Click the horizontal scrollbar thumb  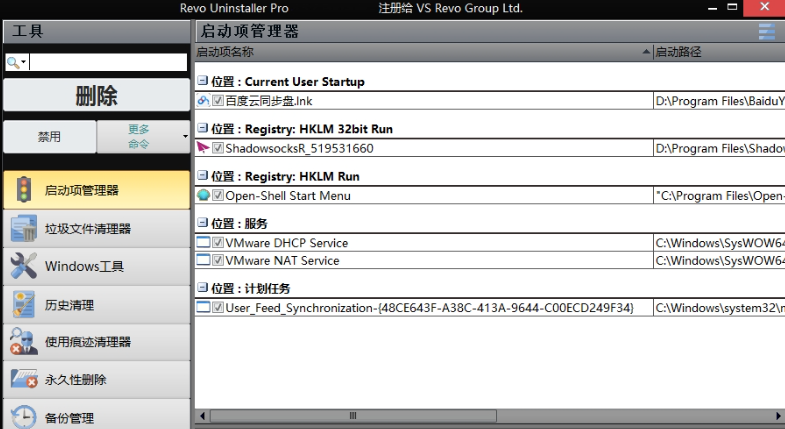(353, 415)
